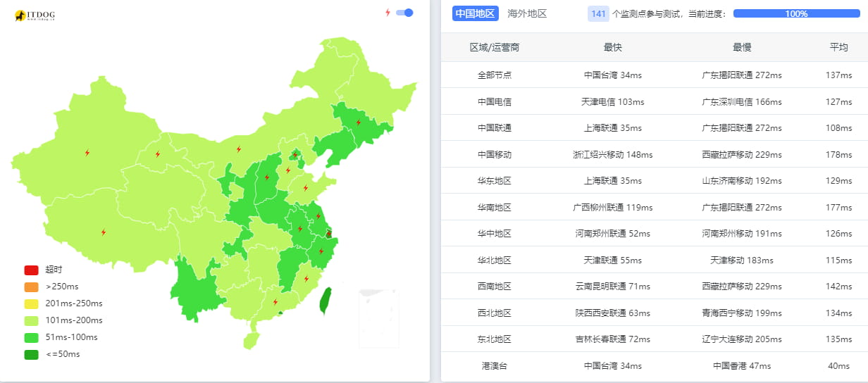Toggle the red 超时 legend item
The height and width of the screenshot is (383, 868).
(x=31, y=270)
